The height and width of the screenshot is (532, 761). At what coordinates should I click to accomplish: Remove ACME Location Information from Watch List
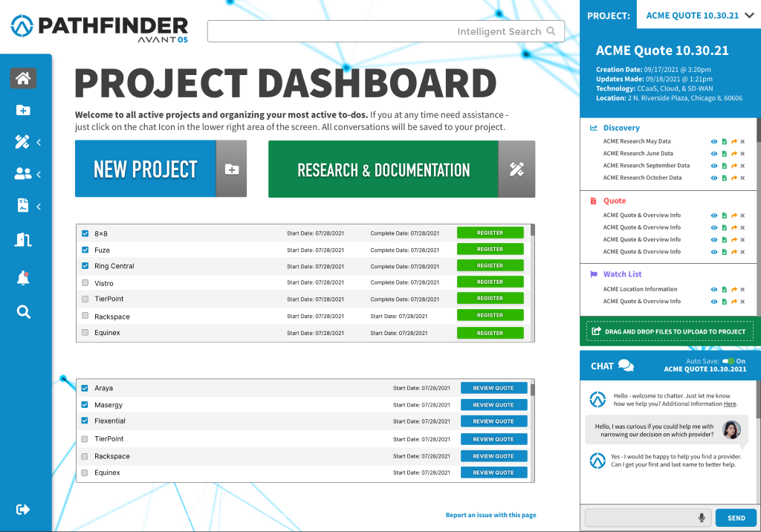coord(742,290)
